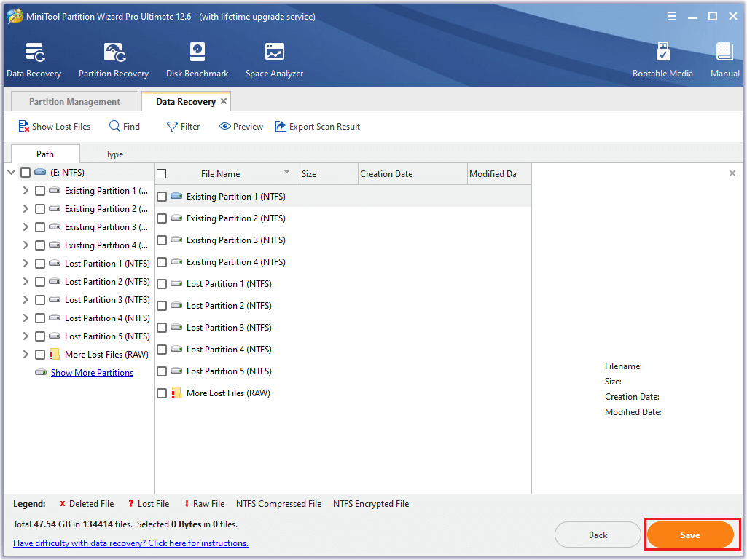Click drive icon of Existing Partition 1 in file list
Viewport: 747px width, 560px height.
(177, 196)
